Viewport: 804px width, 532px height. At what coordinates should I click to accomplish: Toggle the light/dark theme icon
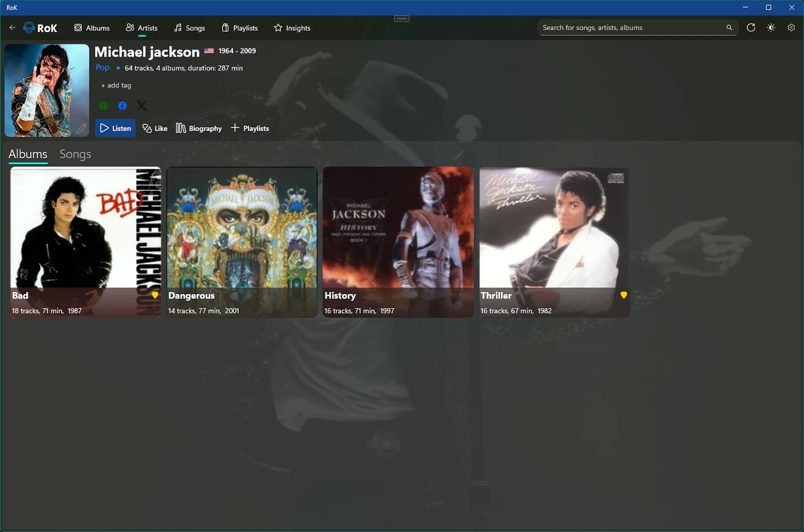(x=771, y=28)
